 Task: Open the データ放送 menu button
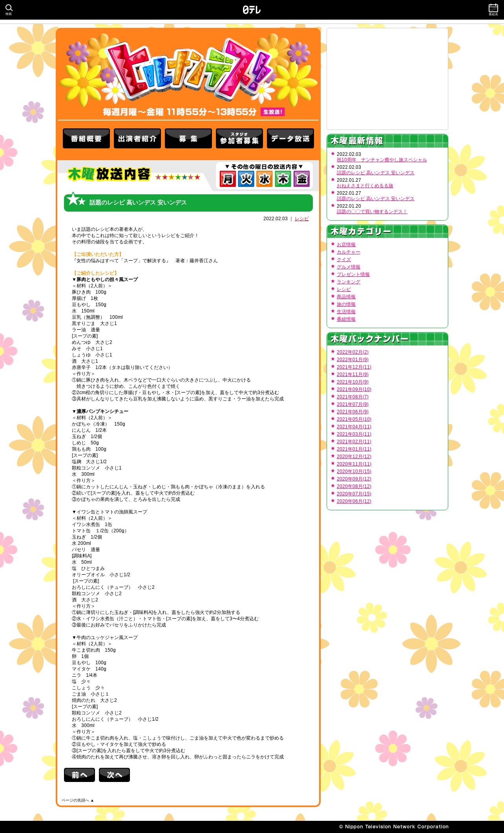[x=290, y=139]
